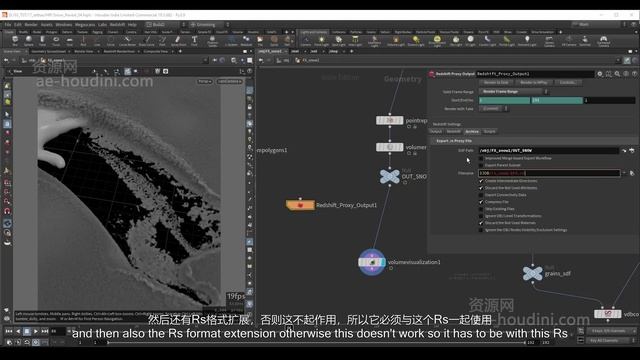Screen dimensions: 640x360
Task: Open the Render with Take dropdown
Action: pyautogui.click(x=493, y=109)
